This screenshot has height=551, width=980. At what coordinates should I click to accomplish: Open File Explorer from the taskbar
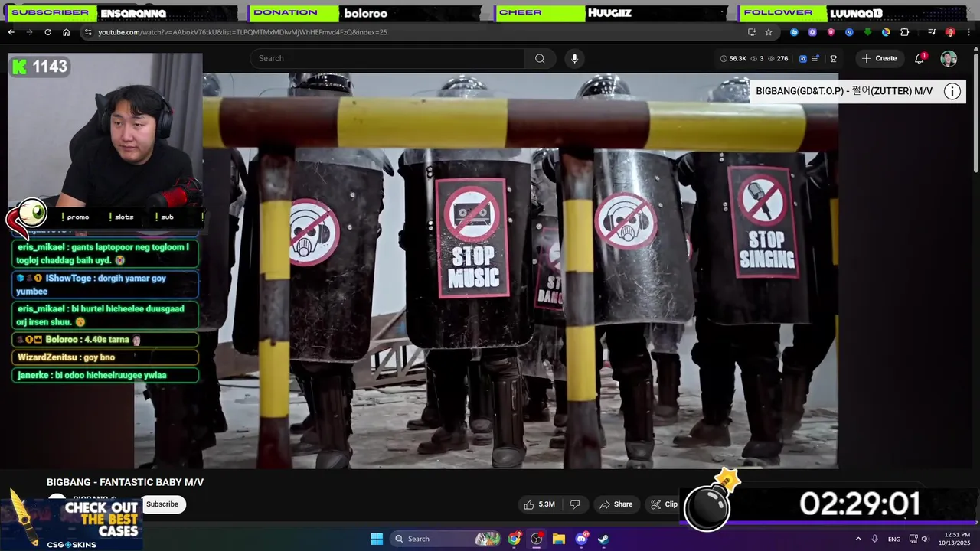pyautogui.click(x=559, y=539)
